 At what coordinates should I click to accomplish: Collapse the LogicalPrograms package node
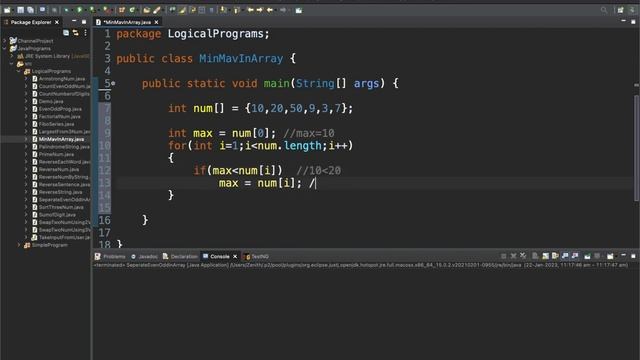pyautogui.click(x=19, y=71)
